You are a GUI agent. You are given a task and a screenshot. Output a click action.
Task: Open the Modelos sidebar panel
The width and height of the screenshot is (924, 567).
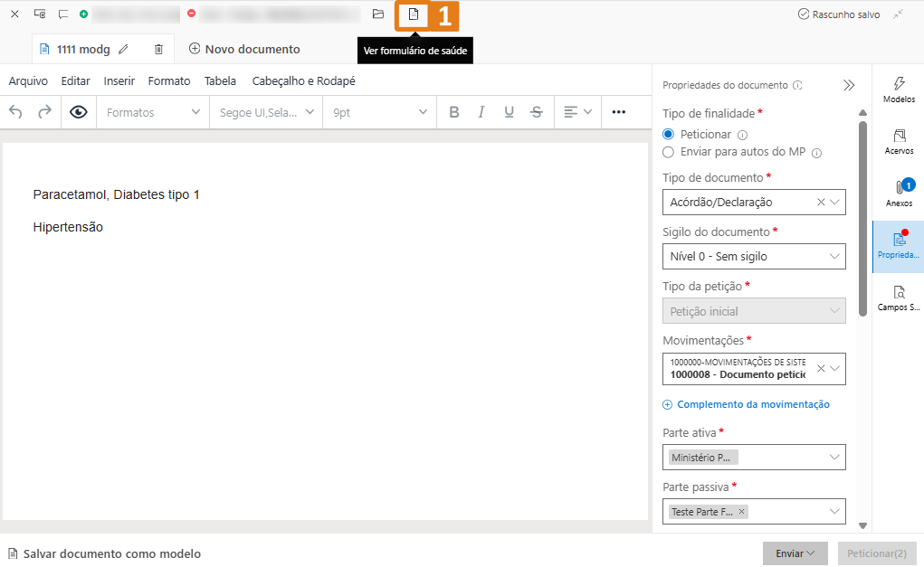tap(899, 90)
